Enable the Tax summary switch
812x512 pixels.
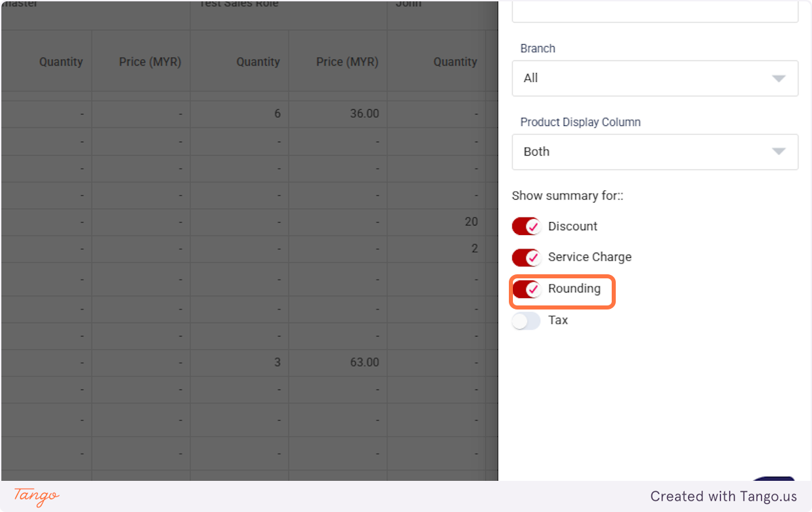coord(526,320)
